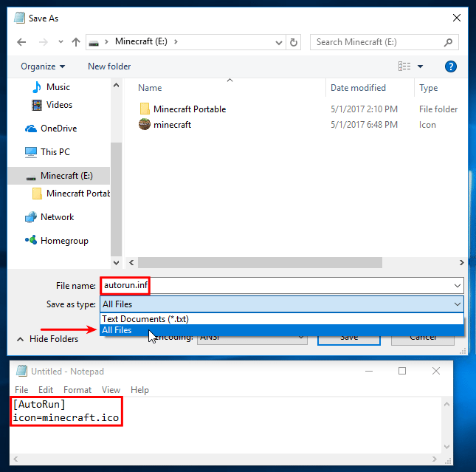Refresh the Minecraft (E:) folder view

[x=294, y=42]
